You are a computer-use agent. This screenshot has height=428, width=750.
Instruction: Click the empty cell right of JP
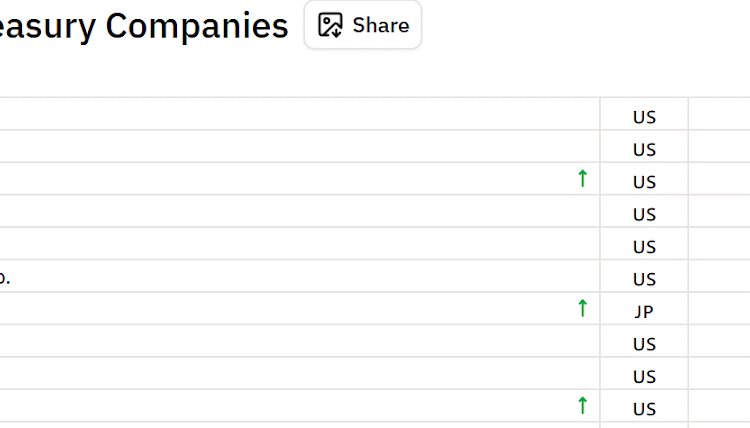718,309
